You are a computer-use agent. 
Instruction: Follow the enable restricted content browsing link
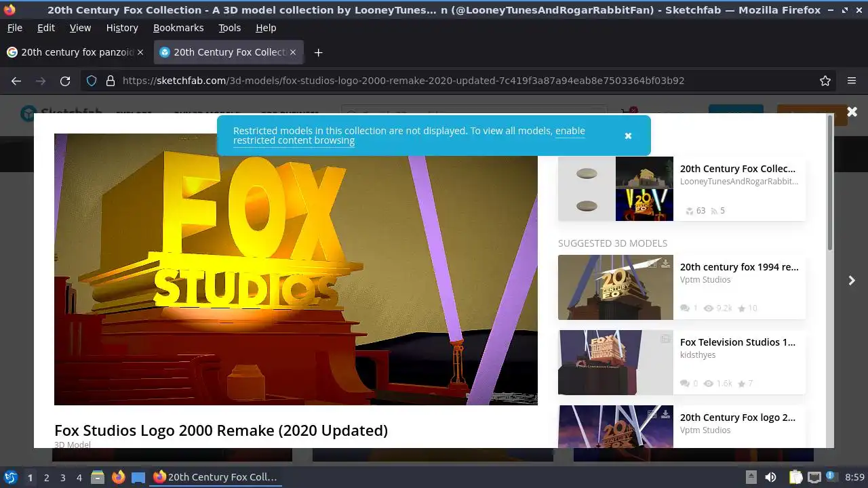[x=409, y=136]
